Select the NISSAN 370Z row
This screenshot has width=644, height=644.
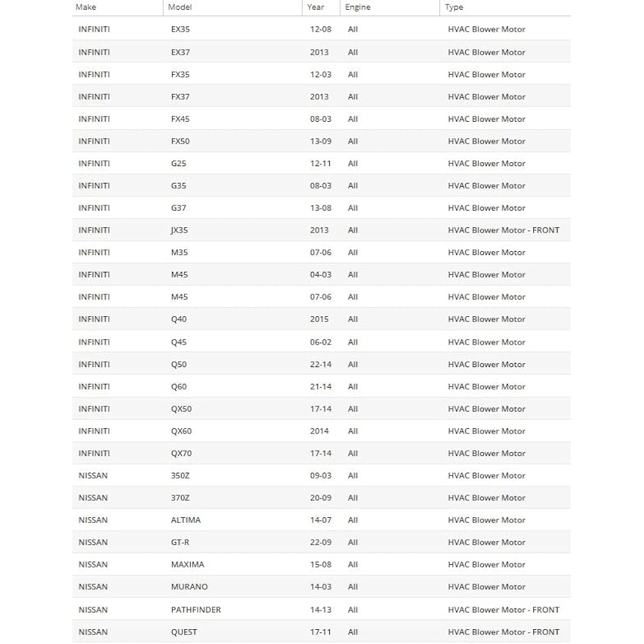[x=321, y=498]
